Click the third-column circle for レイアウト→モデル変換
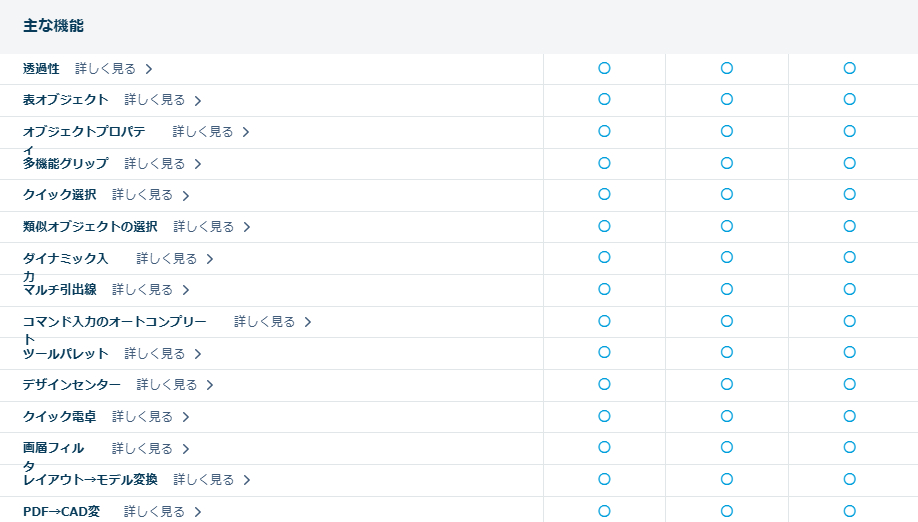The height and width of the screenshot is (522, 918). click(849, 479)
